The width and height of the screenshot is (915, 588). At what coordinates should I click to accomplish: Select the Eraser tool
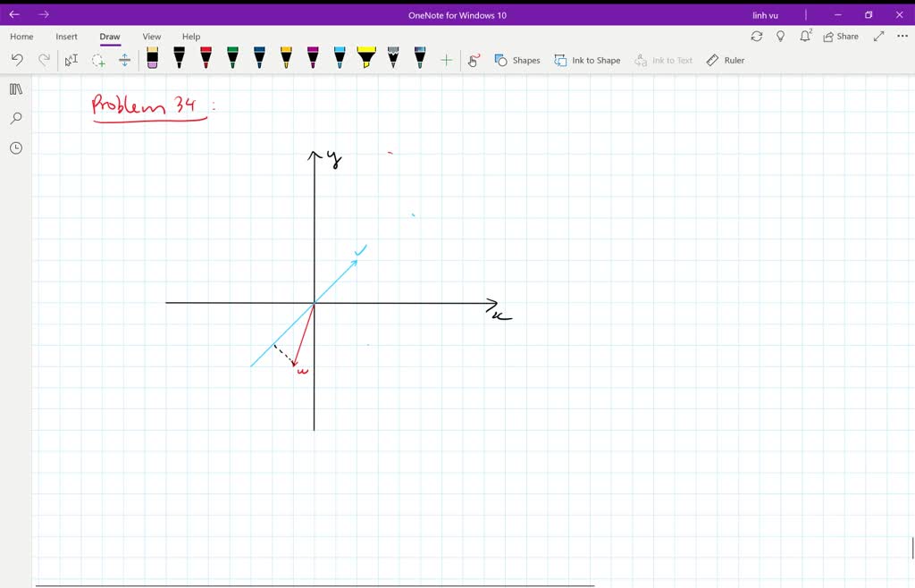pyautogui.click(x=153, y=60)
